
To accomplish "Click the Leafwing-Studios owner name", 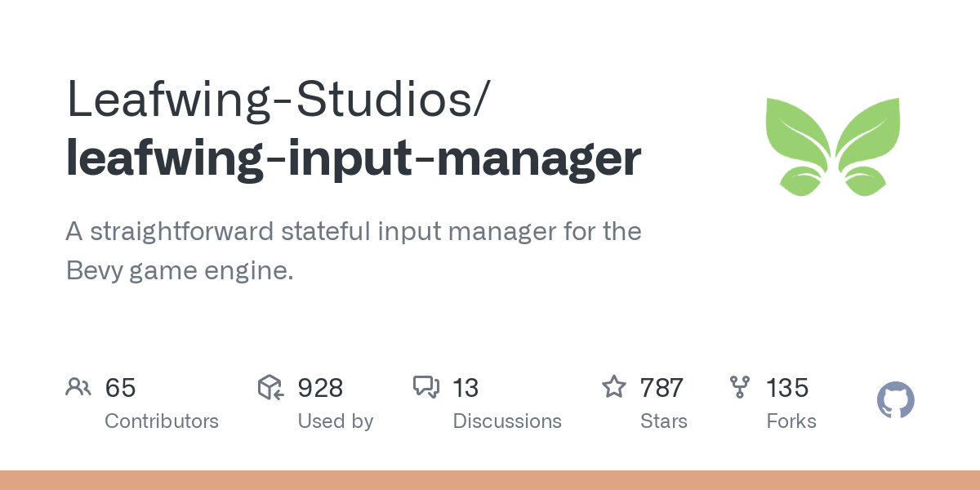I will click(278, 99).
